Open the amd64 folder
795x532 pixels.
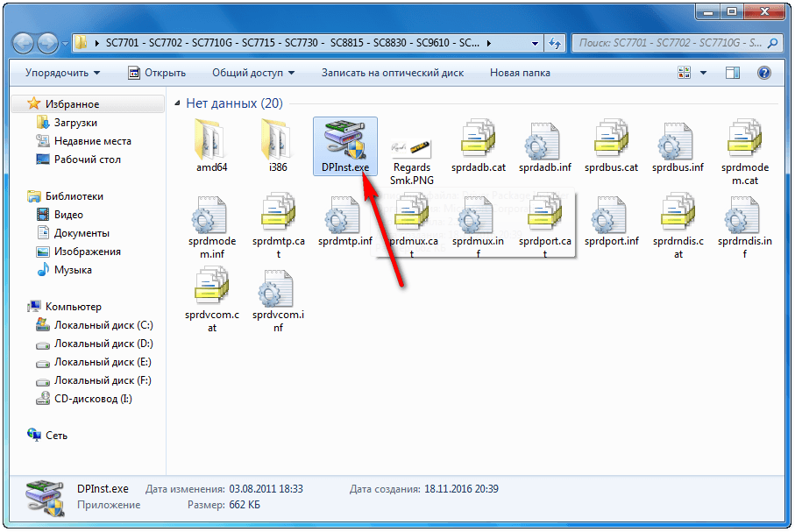click(212, 140)
